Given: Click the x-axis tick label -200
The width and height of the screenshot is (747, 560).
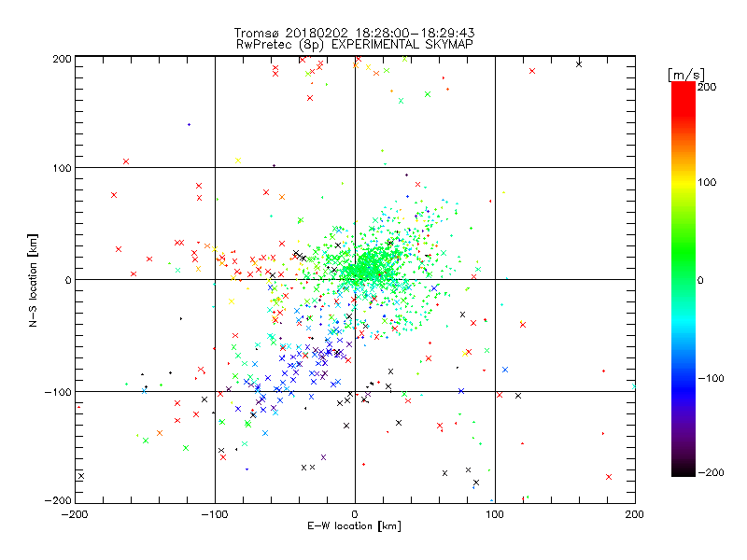Looking at the screenshot, I should (x=75, y=514).
